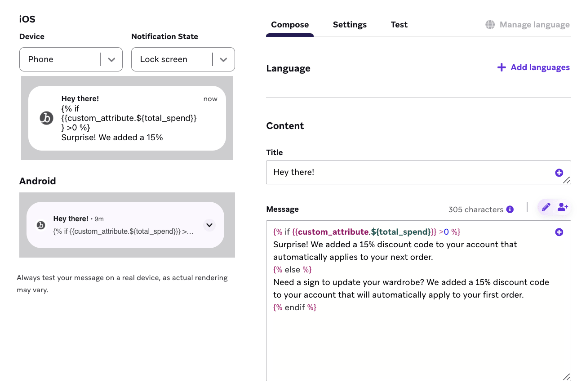
Task: Click the info icon beside 305 characters
Action: 510,209
